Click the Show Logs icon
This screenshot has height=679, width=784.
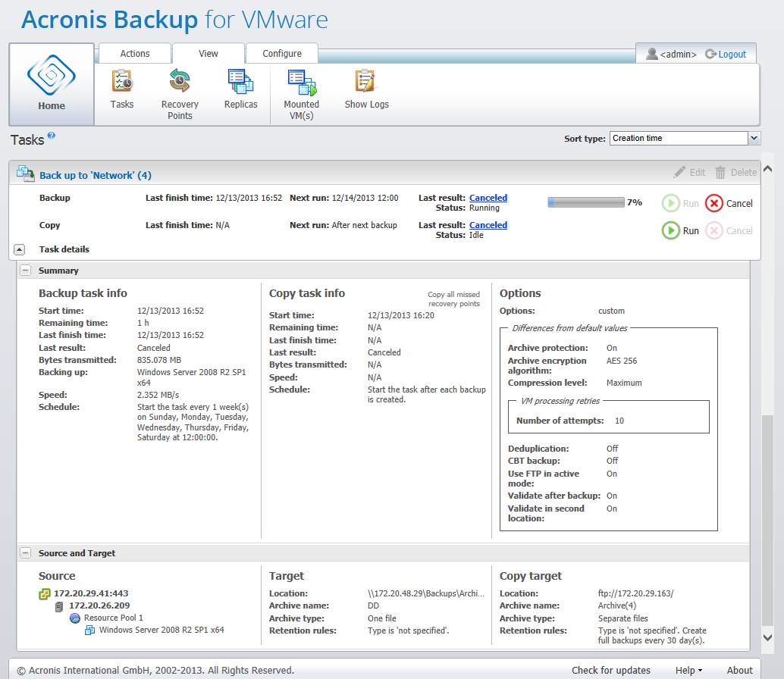point(365,81)
